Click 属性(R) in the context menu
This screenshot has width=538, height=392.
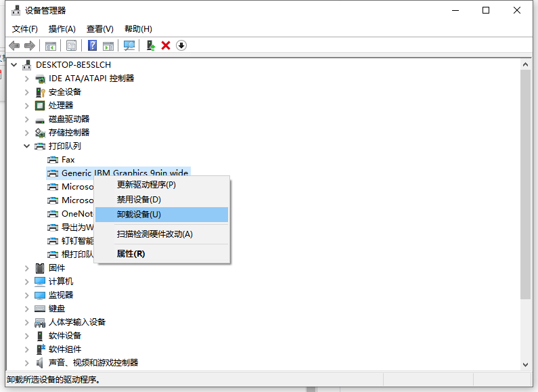click(131, 254)
